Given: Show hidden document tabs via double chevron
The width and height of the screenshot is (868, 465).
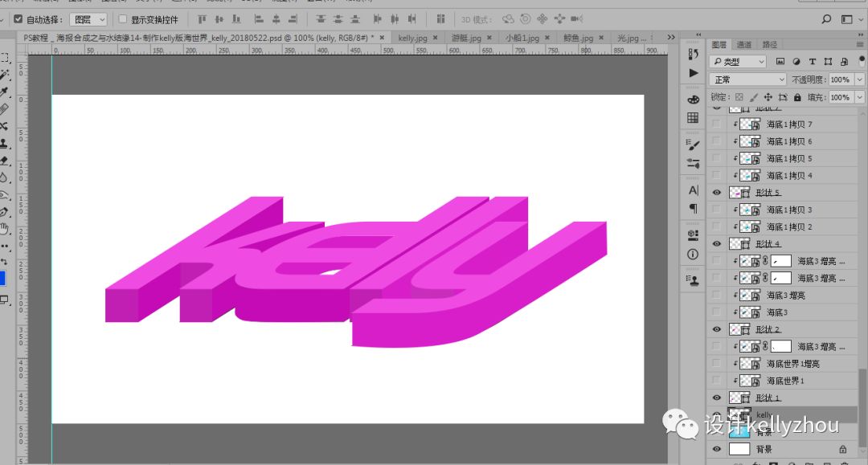Looking at the screenshot, I should coord(671,38).
